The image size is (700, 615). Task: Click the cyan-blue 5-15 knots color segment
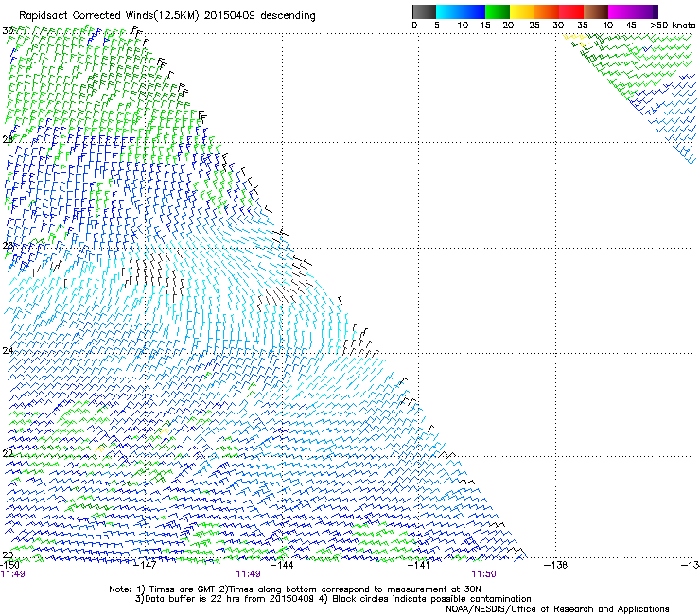[461, 11]
